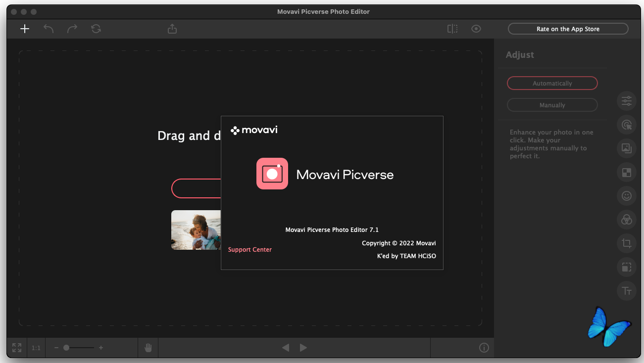Click the 'K'ed by TEAM HCiSO' text
644x363 pixels.
[406, 256]
